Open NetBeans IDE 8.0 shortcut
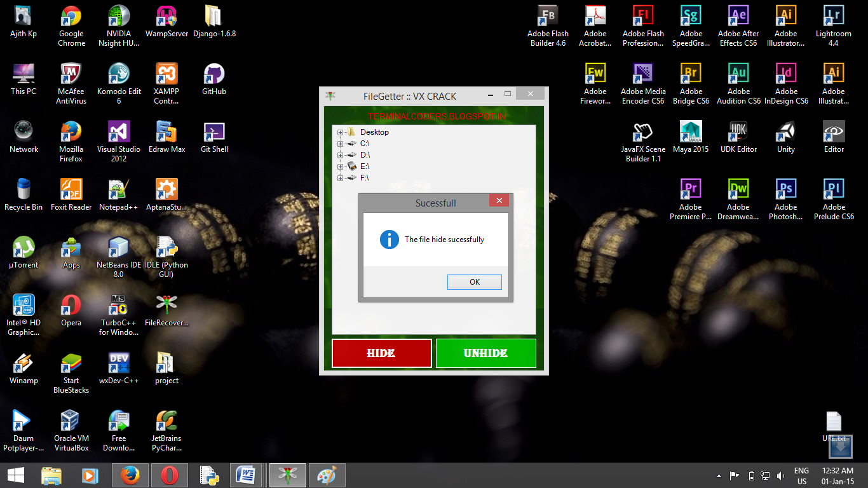The image size is (868, 488). point(119,257)
